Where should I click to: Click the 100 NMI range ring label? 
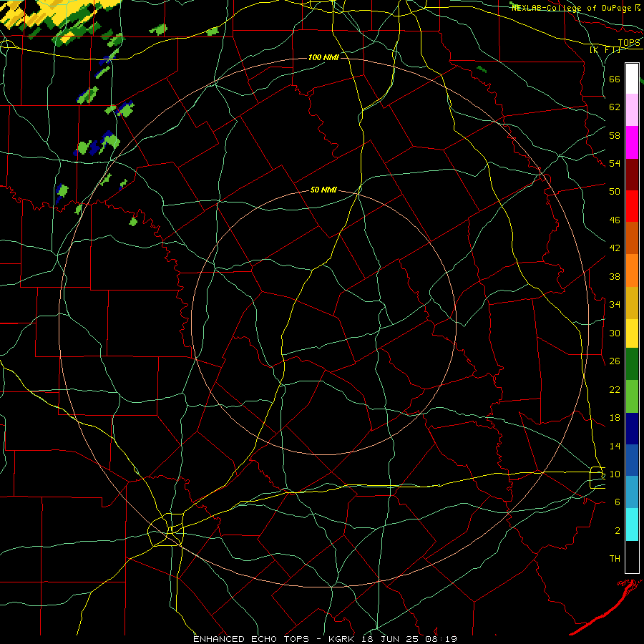click(323, 57)
